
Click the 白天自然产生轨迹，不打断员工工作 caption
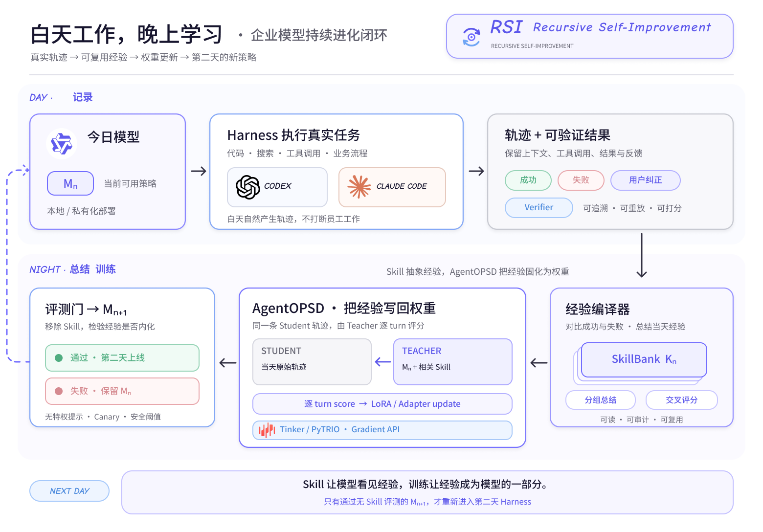[293, 219]
